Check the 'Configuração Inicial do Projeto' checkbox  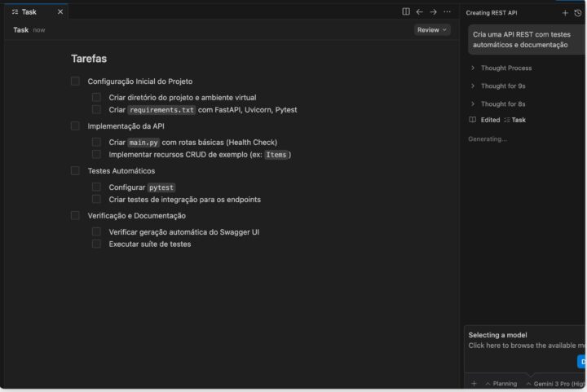click(75, 81)
